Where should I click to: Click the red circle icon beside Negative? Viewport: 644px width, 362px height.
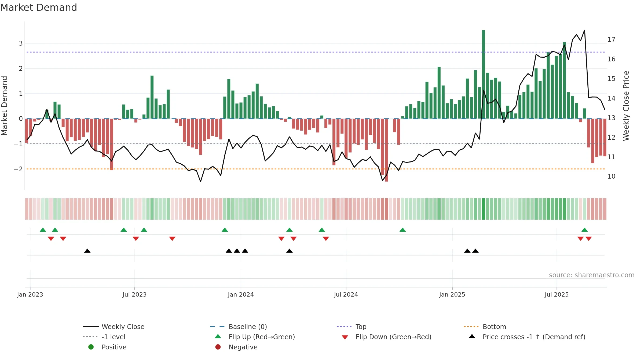click(218, 347)
